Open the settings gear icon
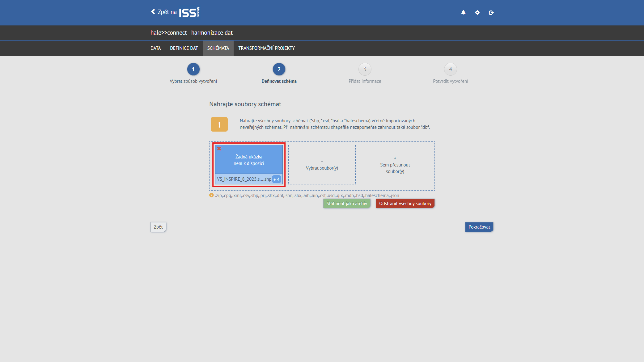This screenshot has height=362, width=644. [x=477, y=13]
